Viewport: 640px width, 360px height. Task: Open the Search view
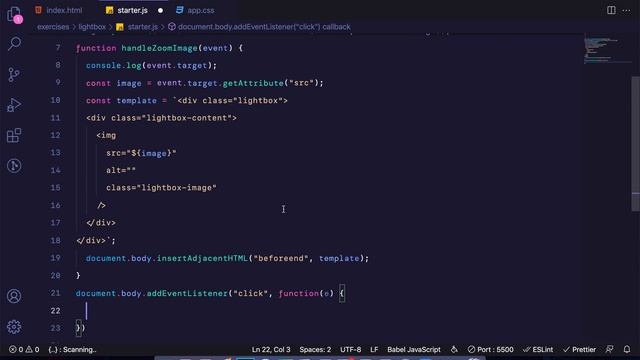click(x=14, y=43)
